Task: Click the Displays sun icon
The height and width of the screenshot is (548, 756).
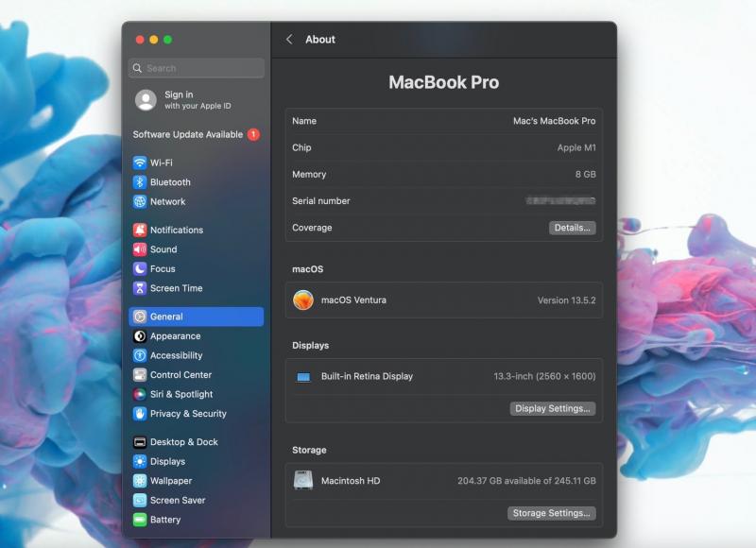Action: (x=140, y=461)
